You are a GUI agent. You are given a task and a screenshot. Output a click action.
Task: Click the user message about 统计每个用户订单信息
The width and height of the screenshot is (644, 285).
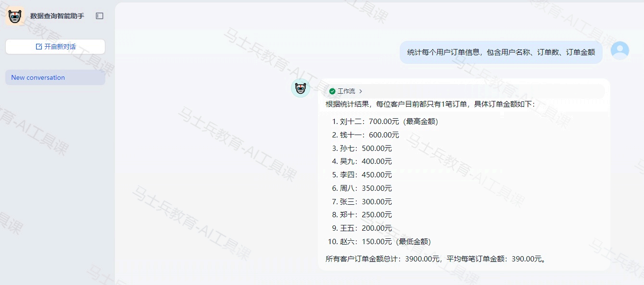click(x=501, y=52)
